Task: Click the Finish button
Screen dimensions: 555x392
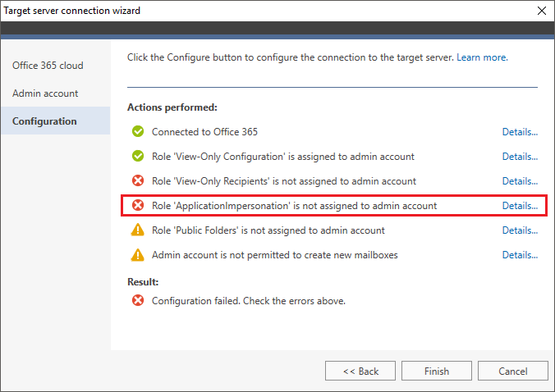Action: point(437,371)
